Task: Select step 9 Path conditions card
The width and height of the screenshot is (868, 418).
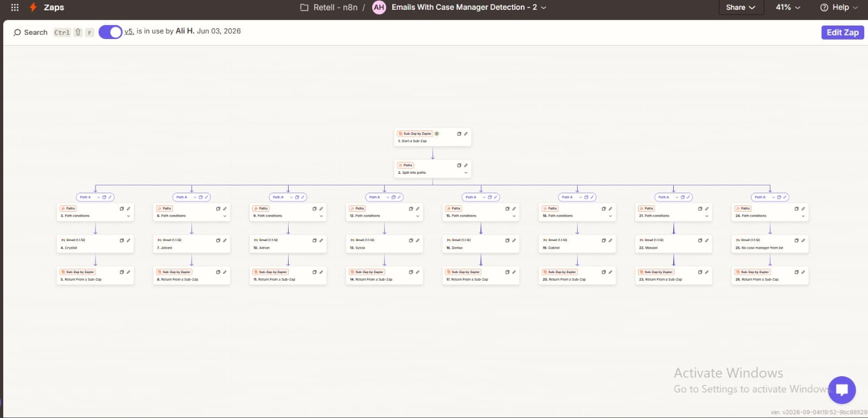Action: tap(288, 212)
